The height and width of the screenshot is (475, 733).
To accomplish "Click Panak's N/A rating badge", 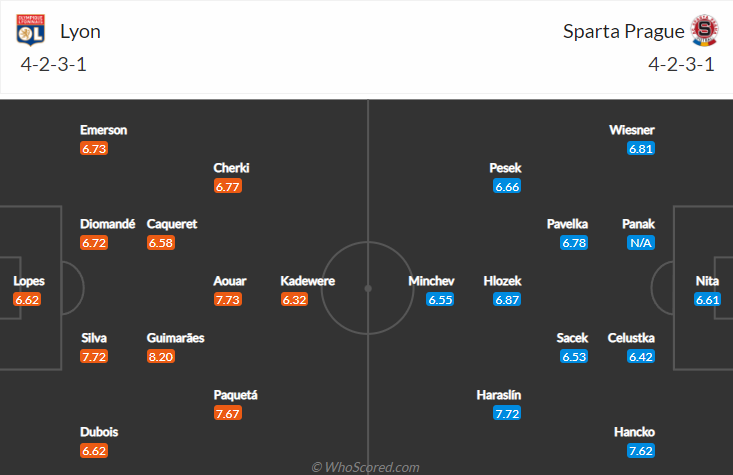I will pos(641,243).
